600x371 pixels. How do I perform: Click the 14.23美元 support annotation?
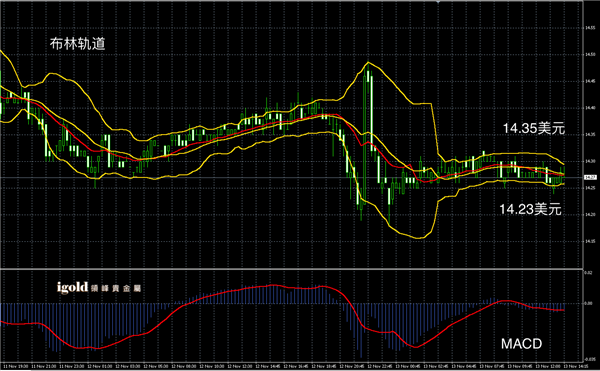pyautogui.click(x=530, y=209)
